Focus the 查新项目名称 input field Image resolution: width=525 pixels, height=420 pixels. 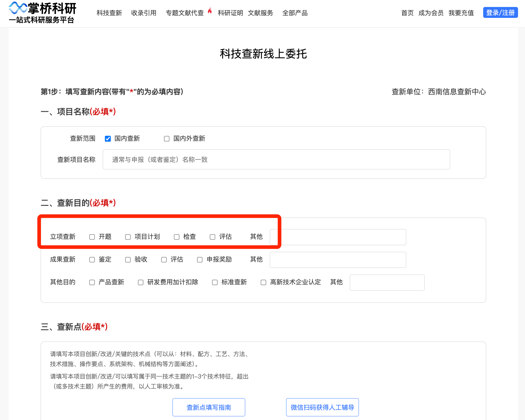coord(276,159)
